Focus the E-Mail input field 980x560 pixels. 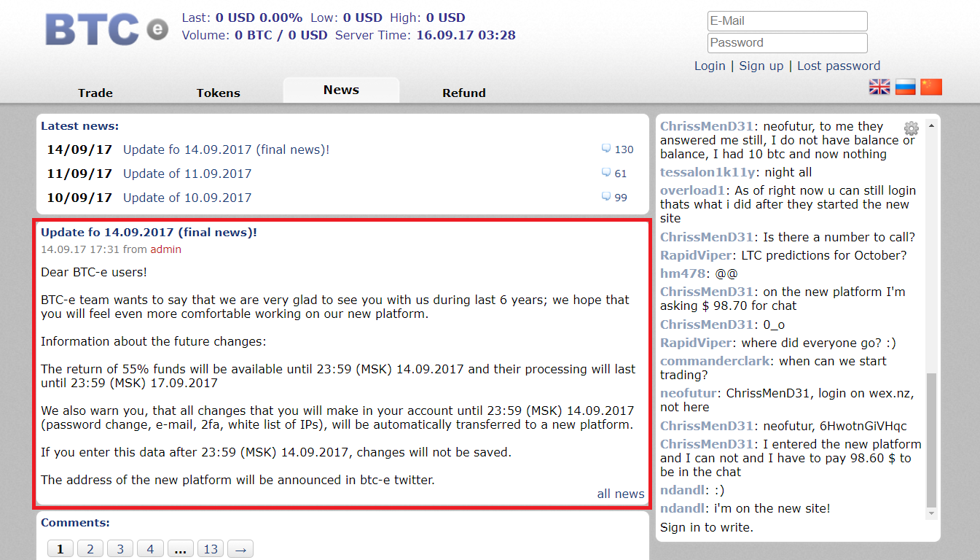pos(788,21)
